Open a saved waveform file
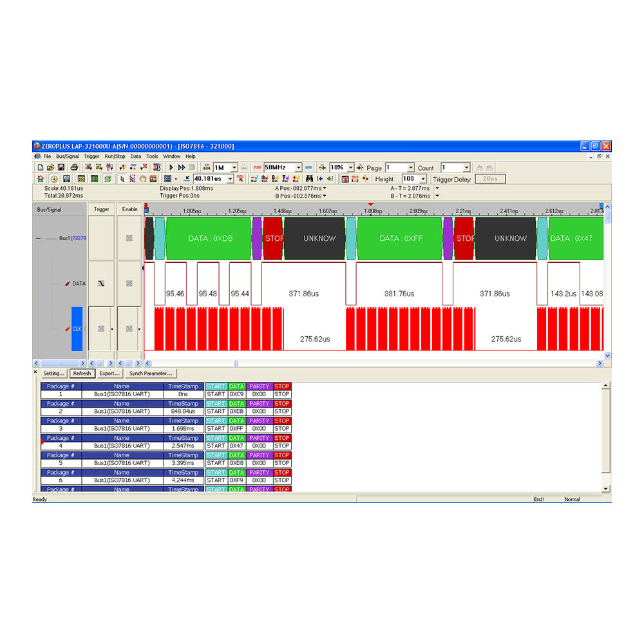The height and width of the screenshot is (644, 644). pyautogui.click(x=50, y=167)
